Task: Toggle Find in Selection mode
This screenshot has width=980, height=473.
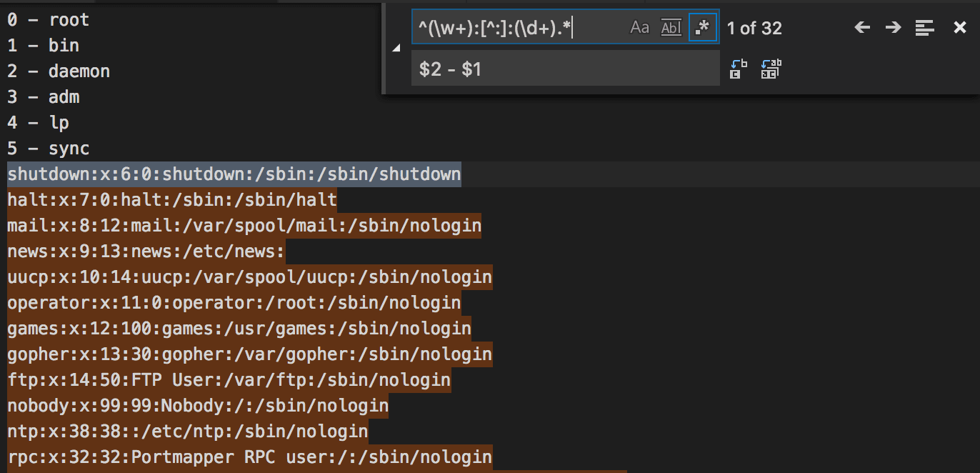Action: coord(924,27)
